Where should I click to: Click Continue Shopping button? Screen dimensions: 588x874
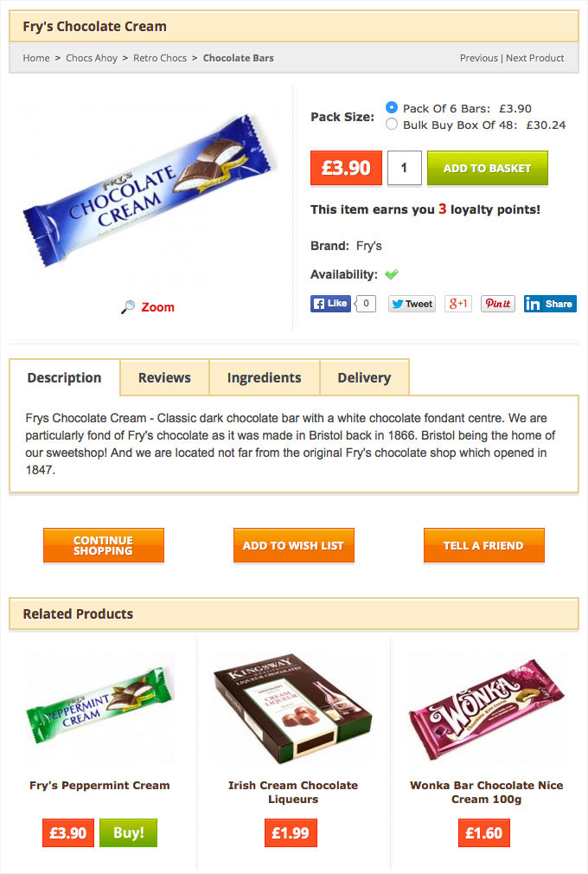[x=104, y=545]
